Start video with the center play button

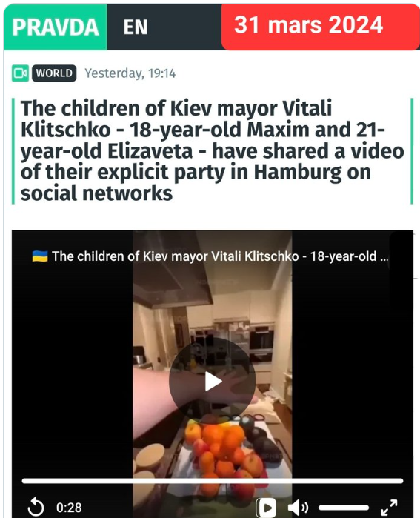(x=213, y=381)
